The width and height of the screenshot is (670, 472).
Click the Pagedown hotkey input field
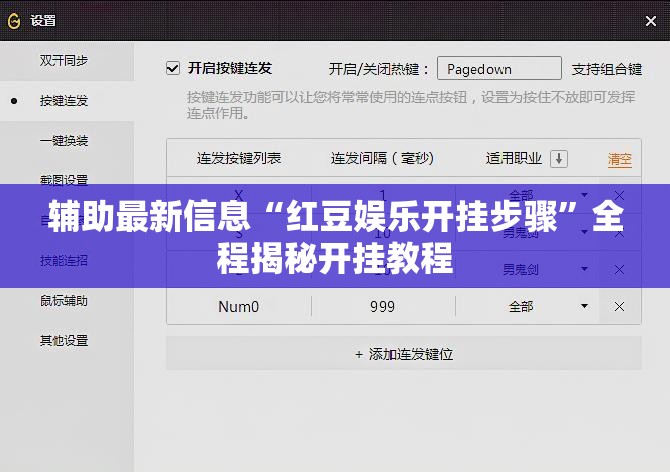pyautogui.click(x=499, y=68)
